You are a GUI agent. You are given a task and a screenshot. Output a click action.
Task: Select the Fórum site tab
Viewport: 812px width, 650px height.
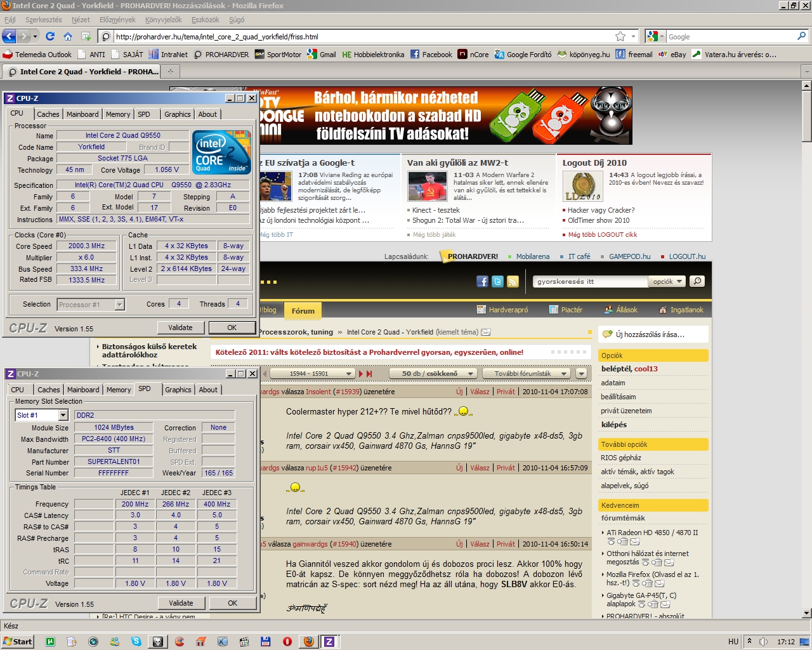point(303,310)
